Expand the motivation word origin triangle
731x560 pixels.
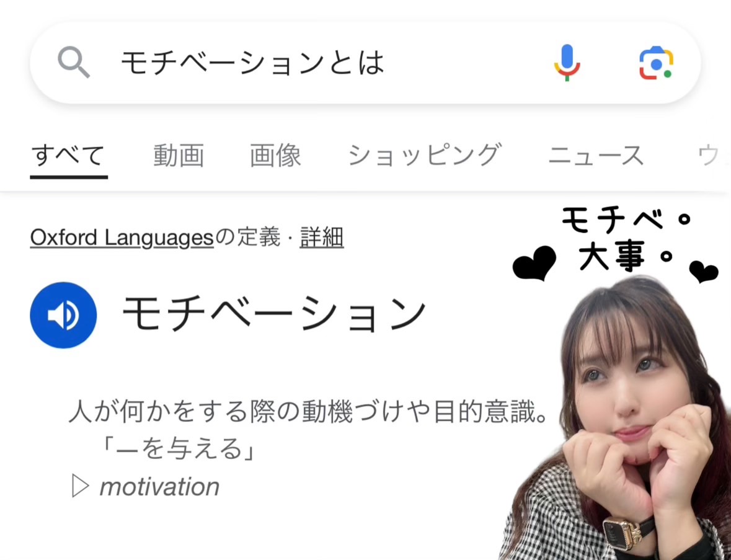pos(80,486)
